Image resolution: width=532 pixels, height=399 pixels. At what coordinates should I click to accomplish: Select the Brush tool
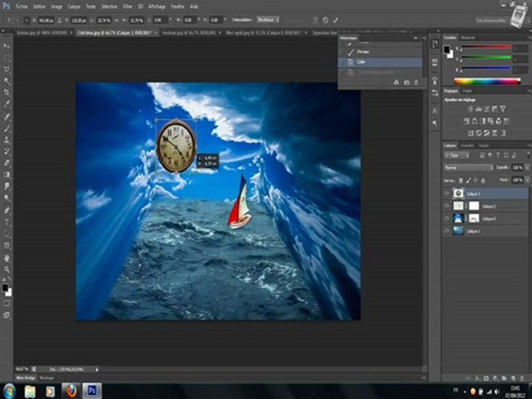[7, 128]
